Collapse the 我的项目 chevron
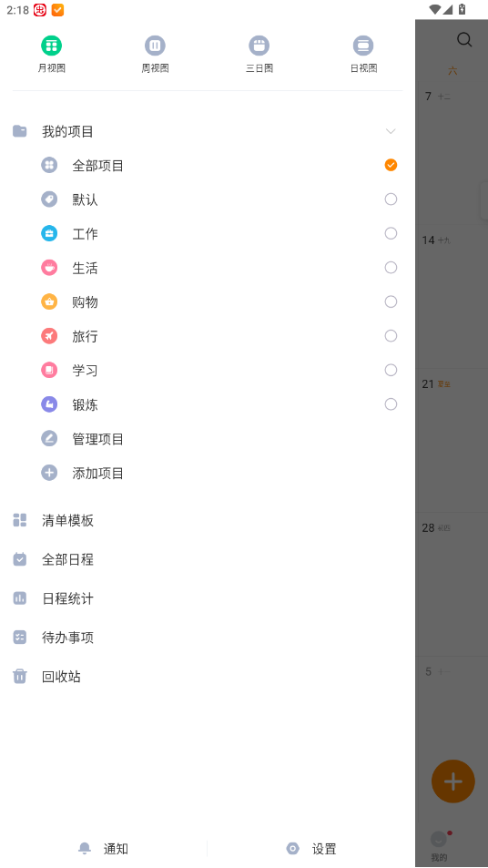 pyautogui.click(x=391, y=131)
